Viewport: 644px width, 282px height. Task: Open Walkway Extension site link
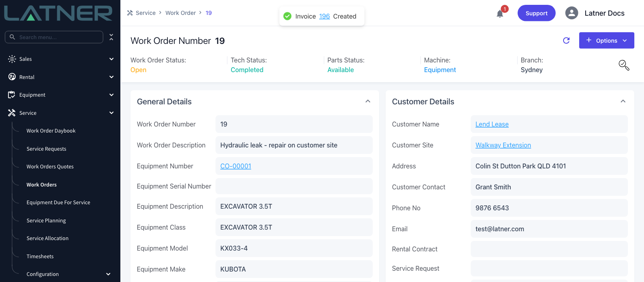tap(503, 145)
